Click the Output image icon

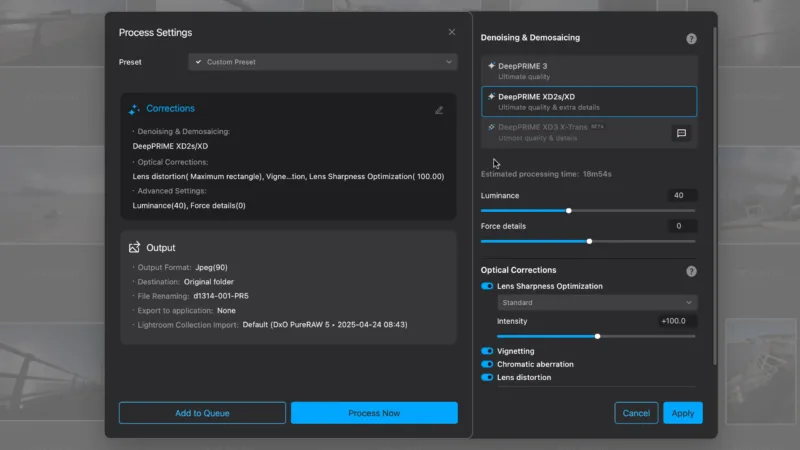[134, 247]
